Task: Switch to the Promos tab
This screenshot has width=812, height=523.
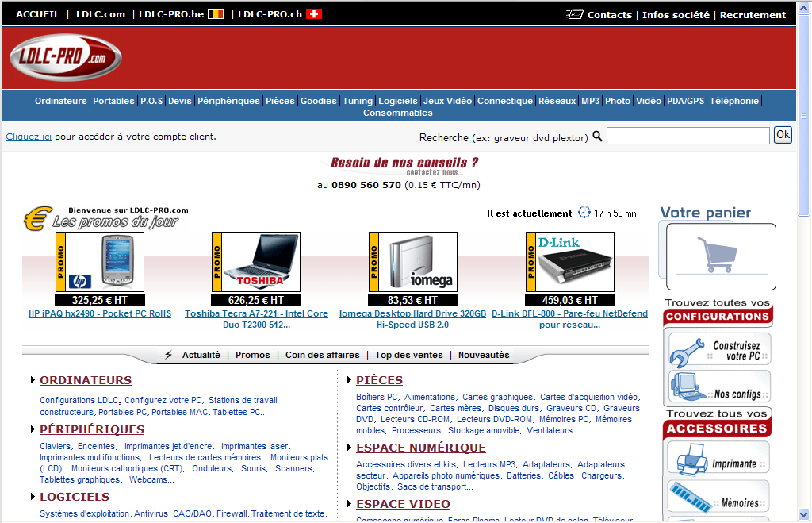Action: pos(253,355)
